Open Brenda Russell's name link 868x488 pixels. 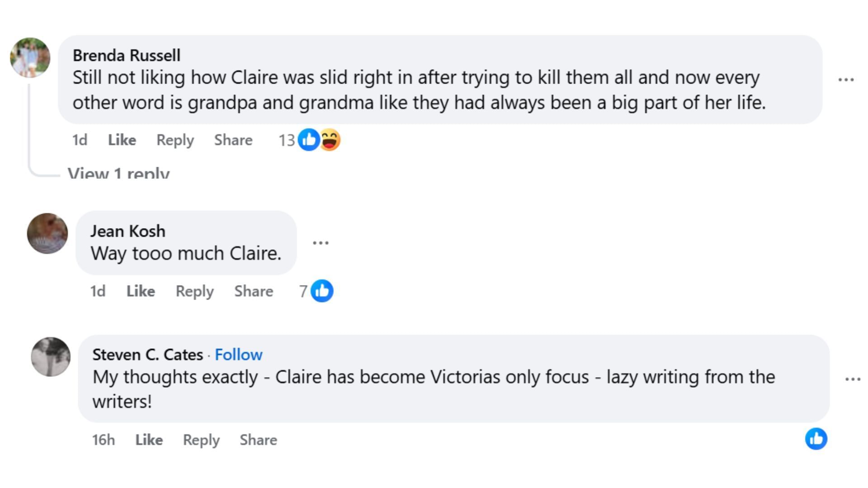(x=127, y=56)
